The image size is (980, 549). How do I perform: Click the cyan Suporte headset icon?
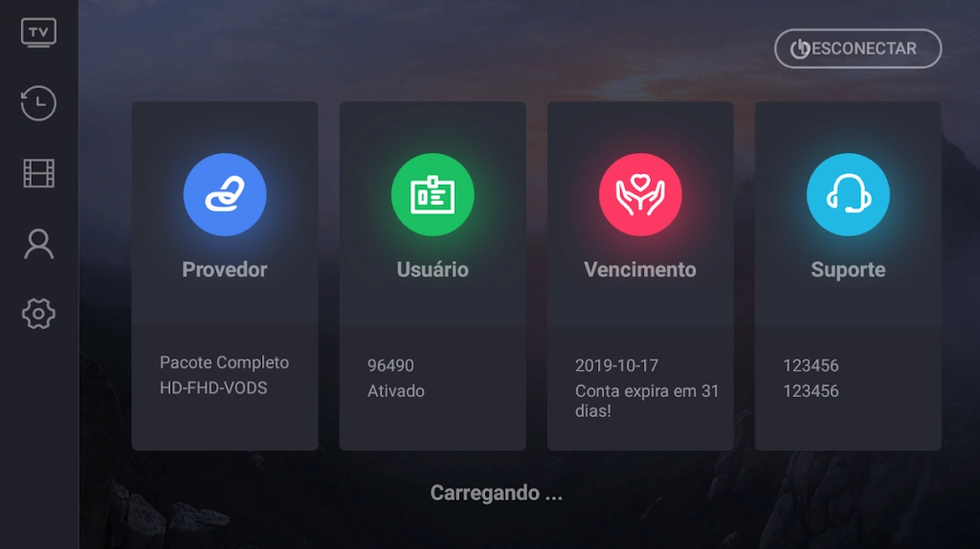[x=848, y=195]
